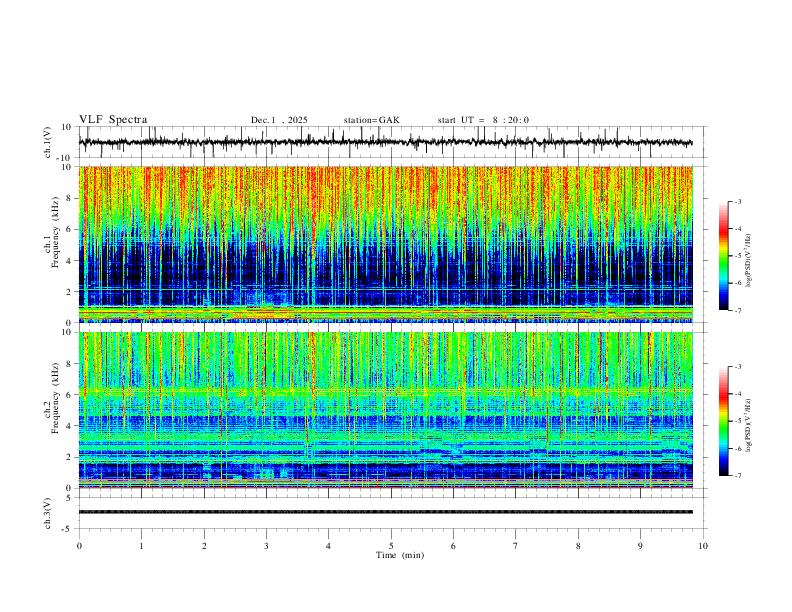Screen dimensions: 792x612
Task: Click the "-3" label on ch.1 color scale
Action: click(x=738, y=201)
